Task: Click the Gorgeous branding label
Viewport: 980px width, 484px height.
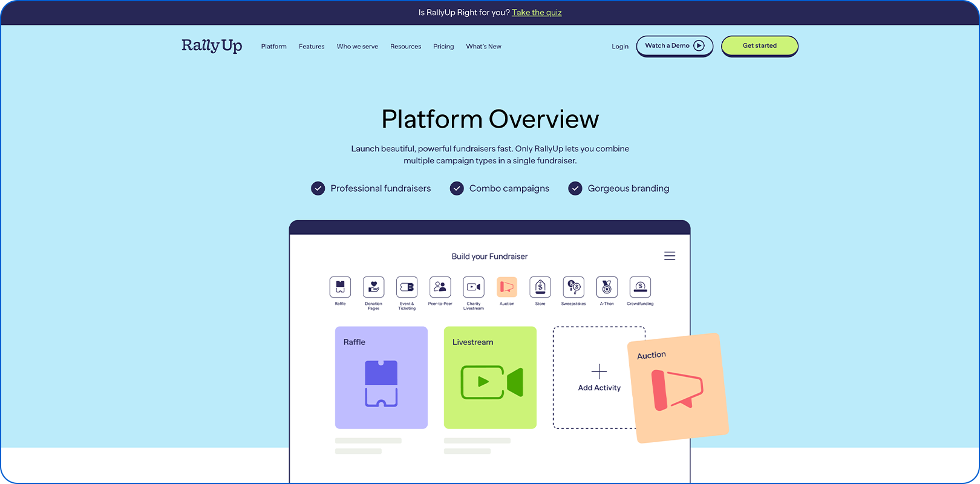Action: point(629,189)
